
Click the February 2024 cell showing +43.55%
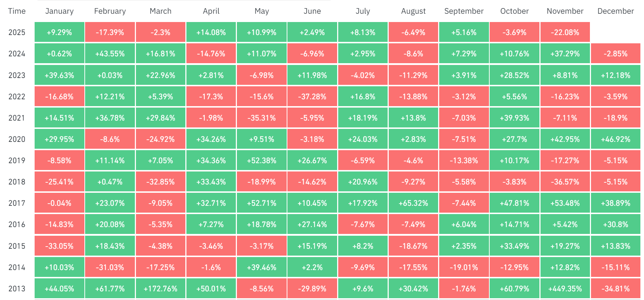(110, 54)
